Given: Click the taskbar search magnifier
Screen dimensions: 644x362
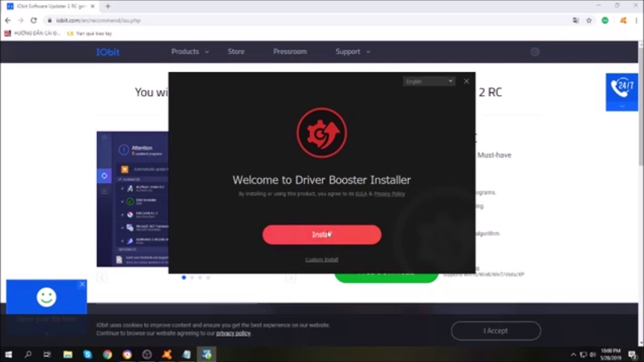Looking at the screenshot, I should pos(28,354).
